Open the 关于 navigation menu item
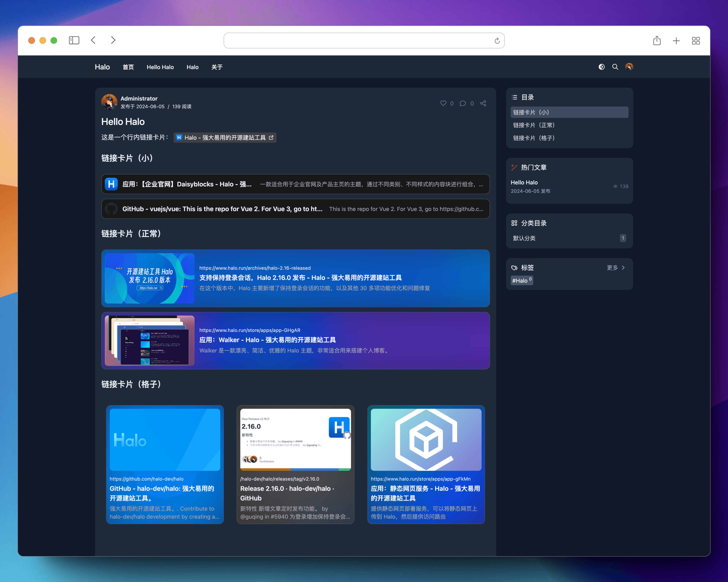The width and height of the screenshot is (728, 582). [217, 67]
